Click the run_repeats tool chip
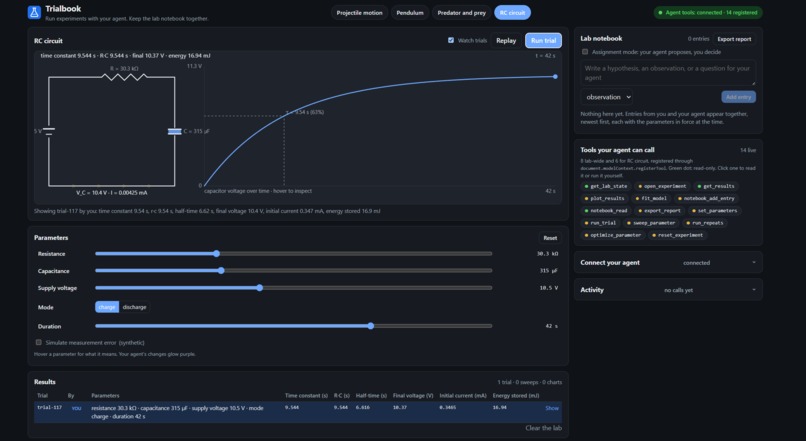 (705, 223)
